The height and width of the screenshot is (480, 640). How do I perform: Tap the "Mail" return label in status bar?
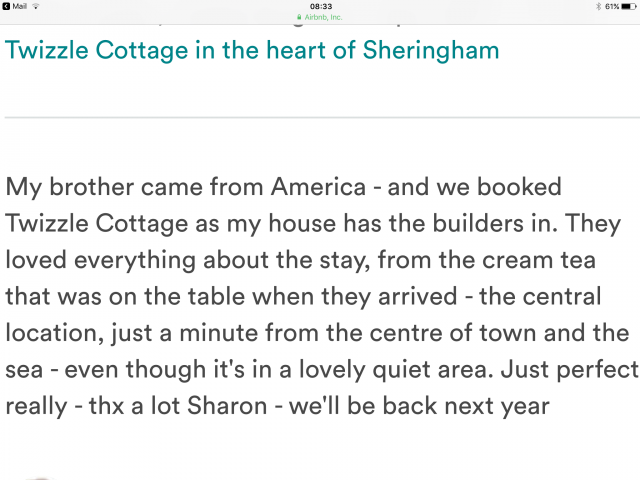pyautogui.click(x=20, y=6)
